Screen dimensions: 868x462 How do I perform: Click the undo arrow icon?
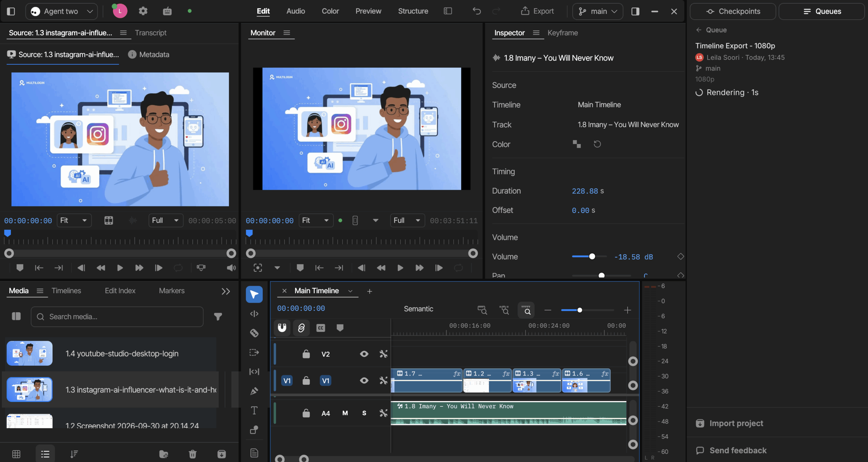click(x=476, y=11)
